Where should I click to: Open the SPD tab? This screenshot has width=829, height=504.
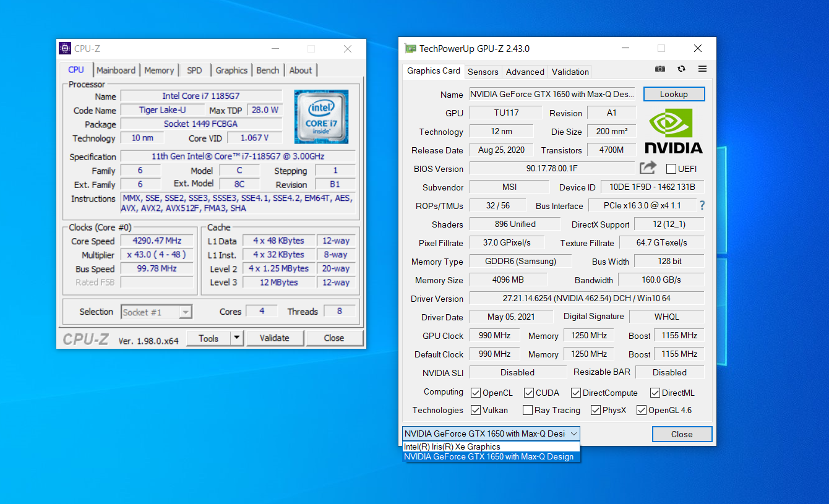(194, 70)
